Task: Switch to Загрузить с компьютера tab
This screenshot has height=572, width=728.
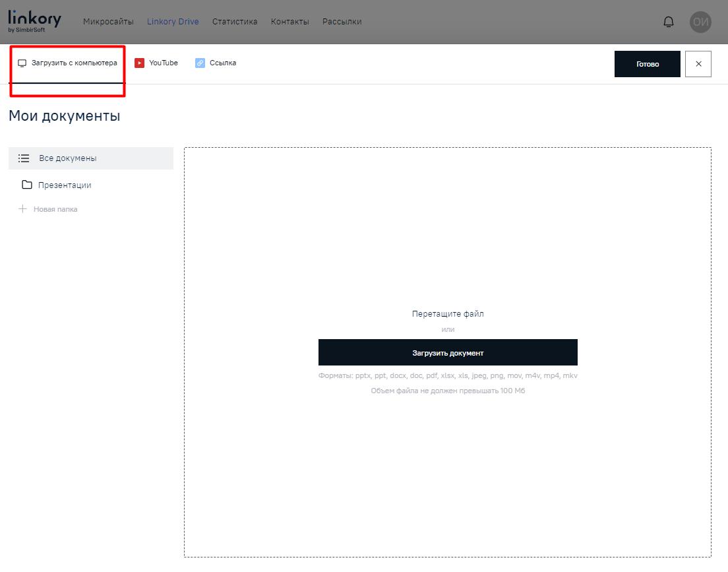Action: coord(74,63)
